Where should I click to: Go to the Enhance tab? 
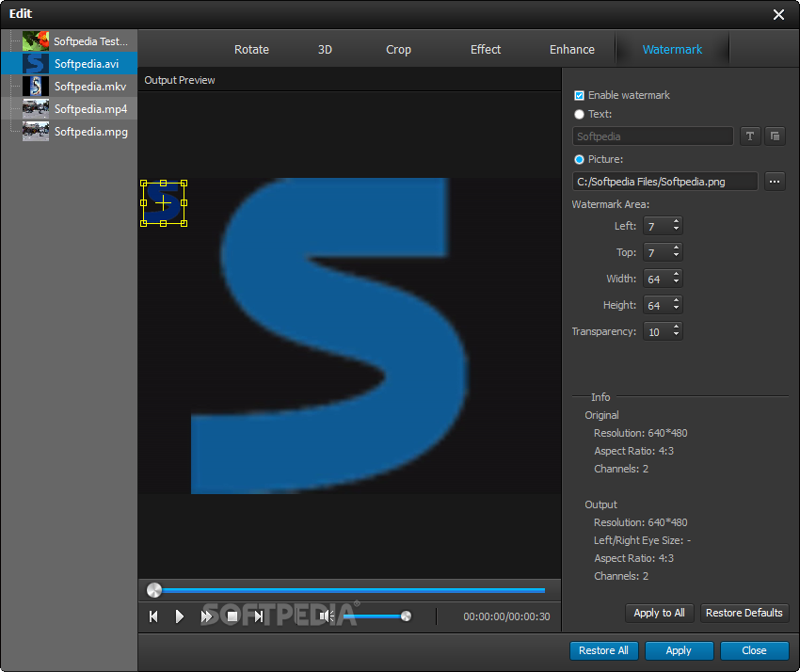572,50
